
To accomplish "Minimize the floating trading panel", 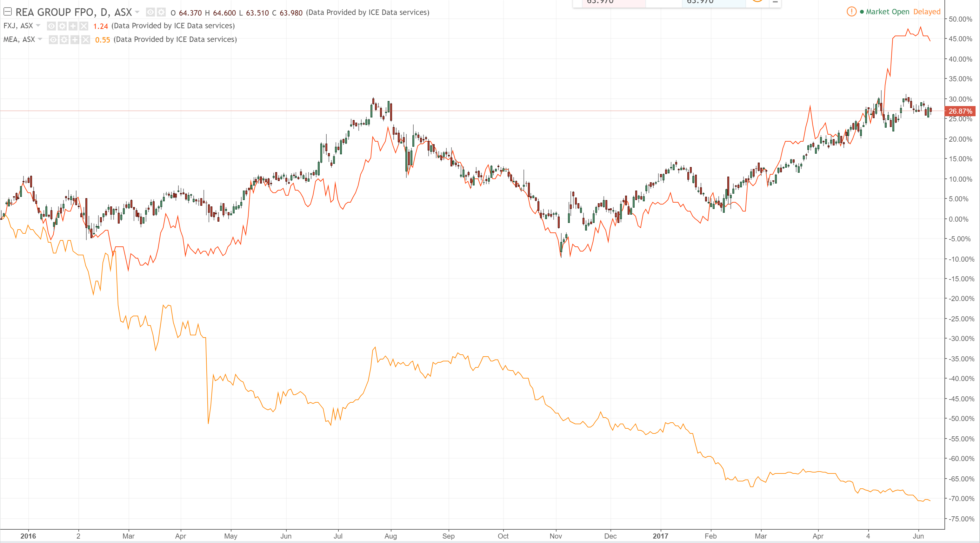I will pos(775,2).
